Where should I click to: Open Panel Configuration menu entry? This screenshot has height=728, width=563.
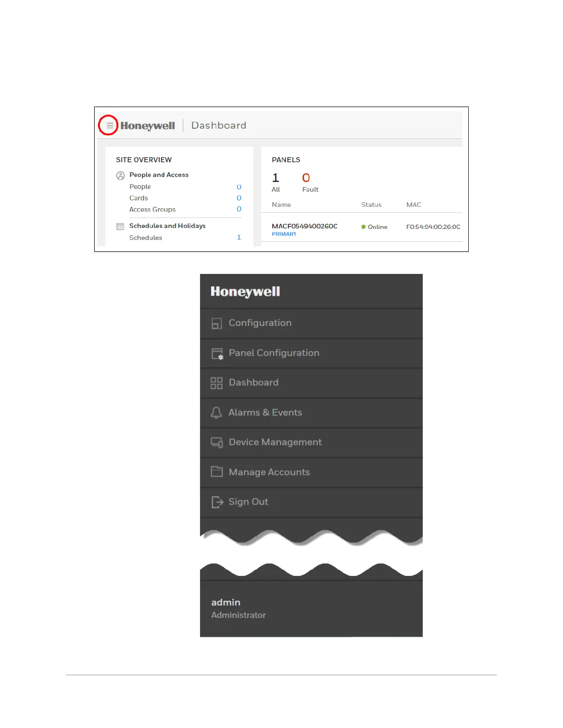click(x=311, y=353)
